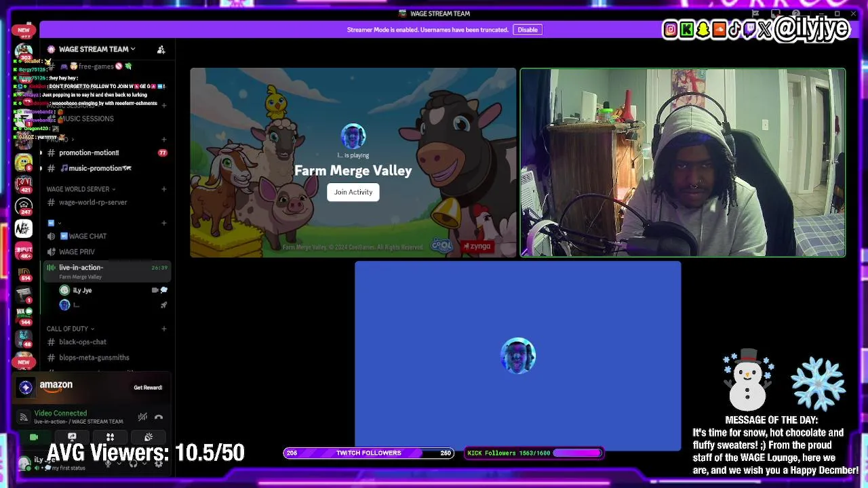Click the Farm Merge Valley activity title
Image resolution: width=868 pixels, height=488 pixels.
(353, 171)
